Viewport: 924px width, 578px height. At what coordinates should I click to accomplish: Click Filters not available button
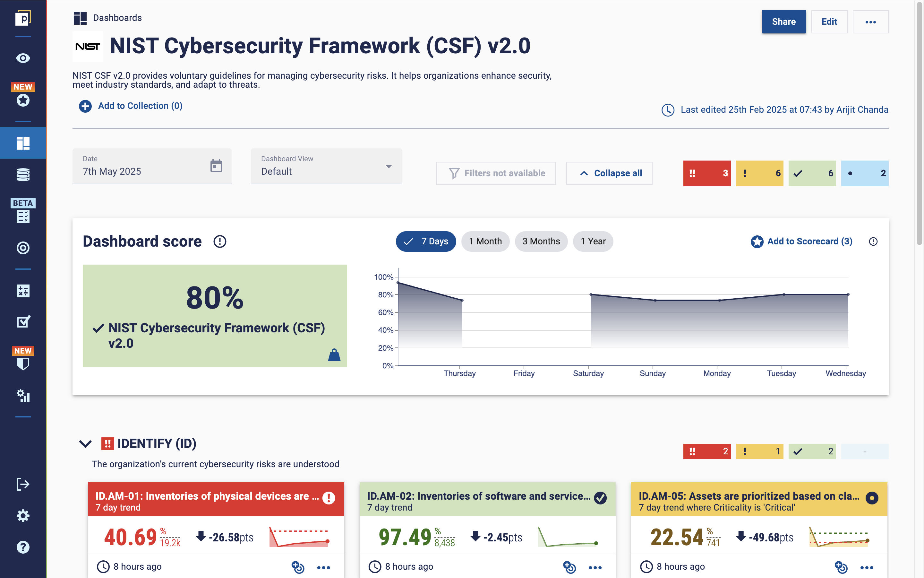[x=496, y=173]
